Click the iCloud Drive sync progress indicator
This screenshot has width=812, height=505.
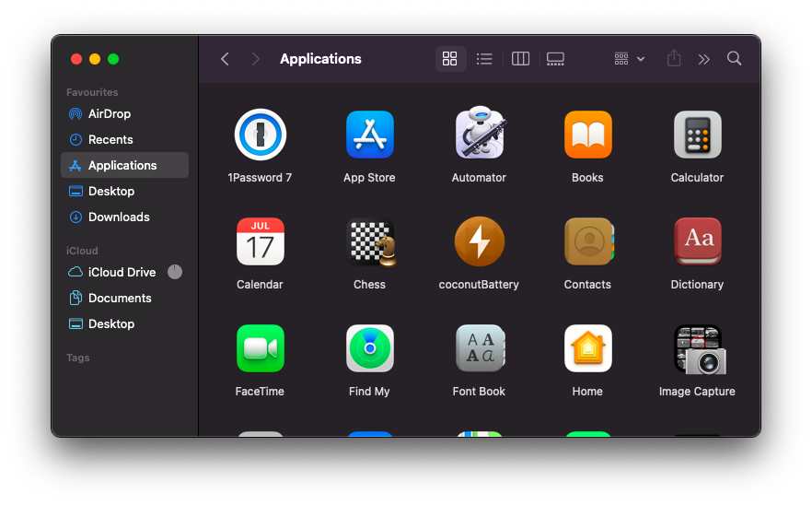point(175,272)
